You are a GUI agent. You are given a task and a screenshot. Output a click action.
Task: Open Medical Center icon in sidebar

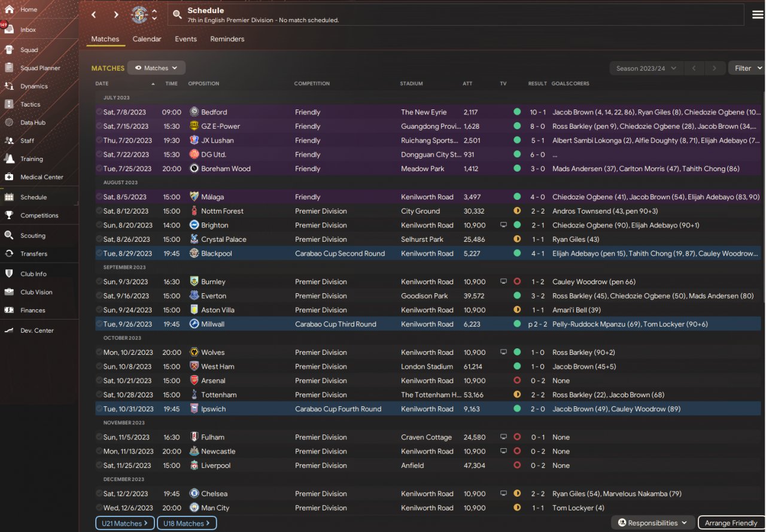pyautogui.click(x=9, y=177)
